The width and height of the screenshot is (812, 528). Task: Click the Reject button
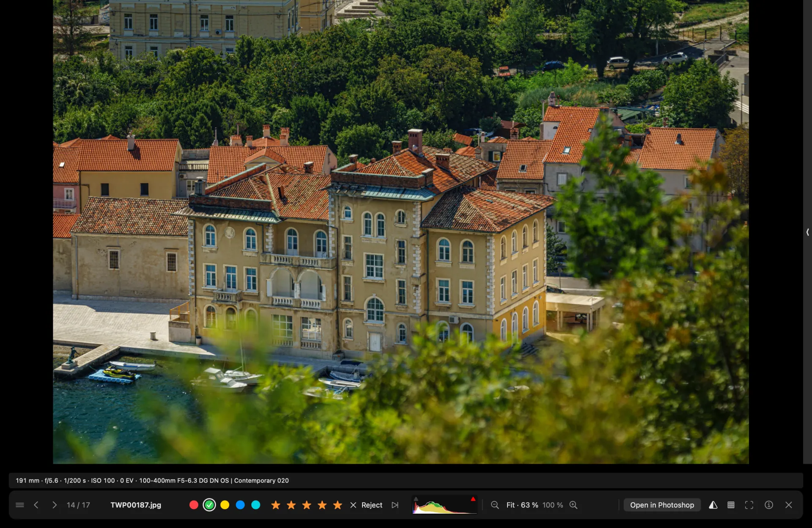click(366, 505)
